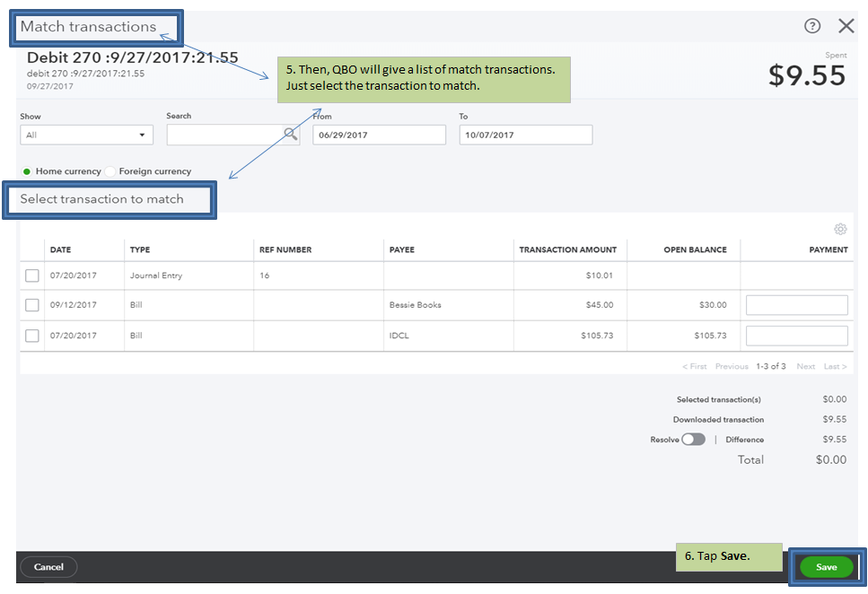
Task: Check the Bessie Books bill checkbox
Action: tap(32, 305)
